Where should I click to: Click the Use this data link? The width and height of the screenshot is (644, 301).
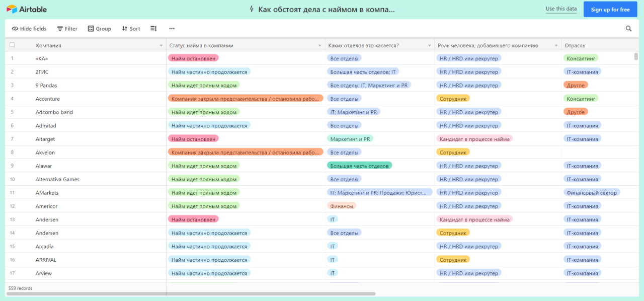coord(561,9)
